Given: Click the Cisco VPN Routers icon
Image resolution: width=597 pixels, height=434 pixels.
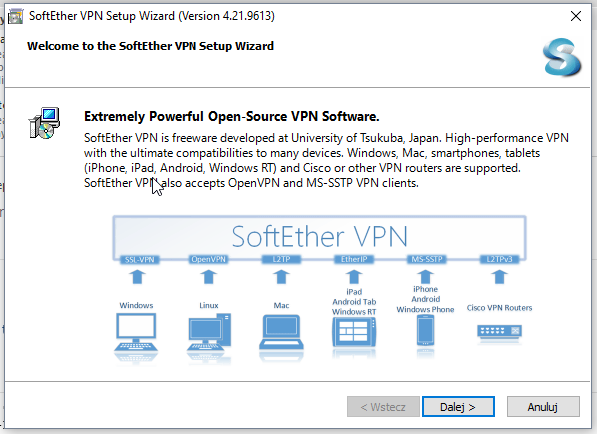Looking at the screenshot, I should click(x=499, y=331).
